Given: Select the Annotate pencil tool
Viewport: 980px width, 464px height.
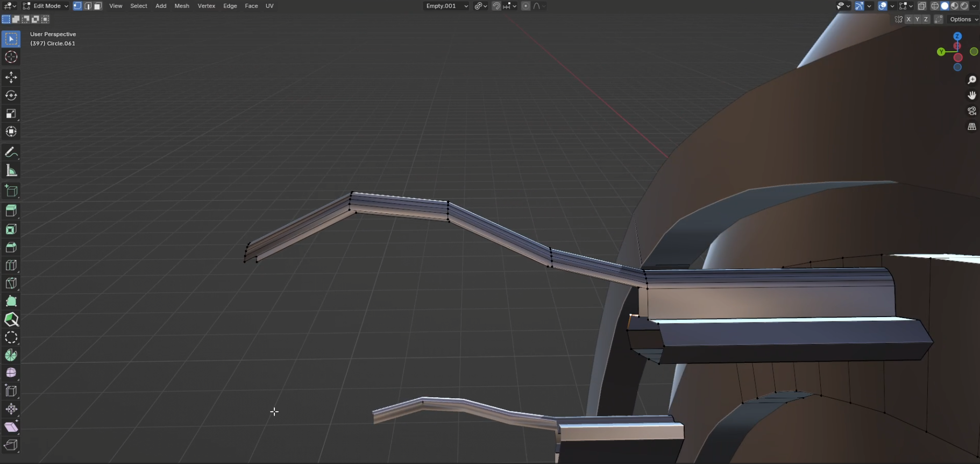Looking at the screenshot, I should point(11,153).
